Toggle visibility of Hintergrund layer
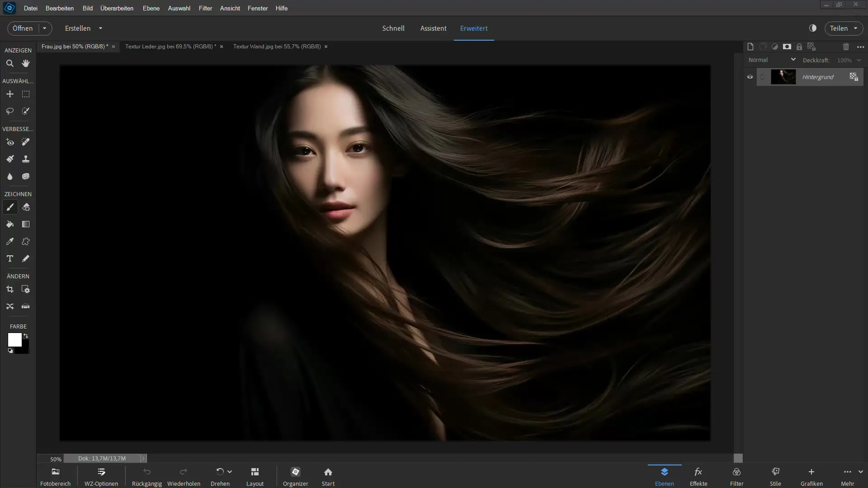868x488 pixels. [x=750, y=76]
